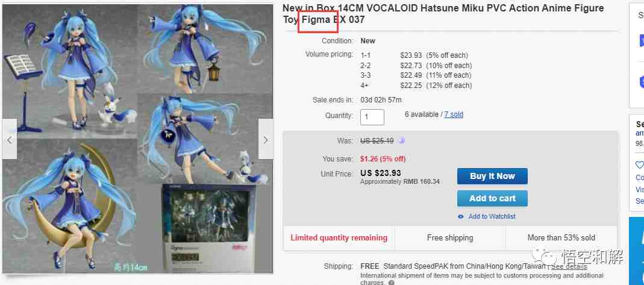The height and width of the screenshot is (285, 644).
Task: Show the previous product image
Action: coord(10,139)
